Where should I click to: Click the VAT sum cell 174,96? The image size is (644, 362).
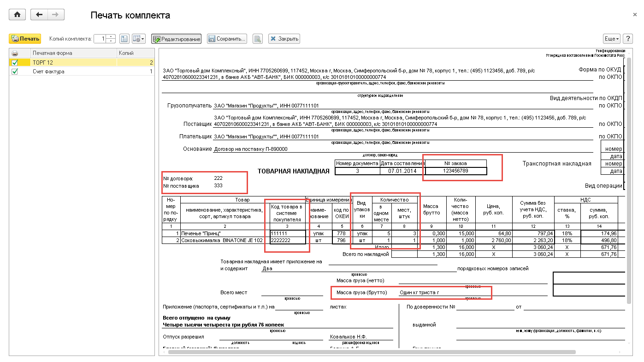[x=599, y=233]
